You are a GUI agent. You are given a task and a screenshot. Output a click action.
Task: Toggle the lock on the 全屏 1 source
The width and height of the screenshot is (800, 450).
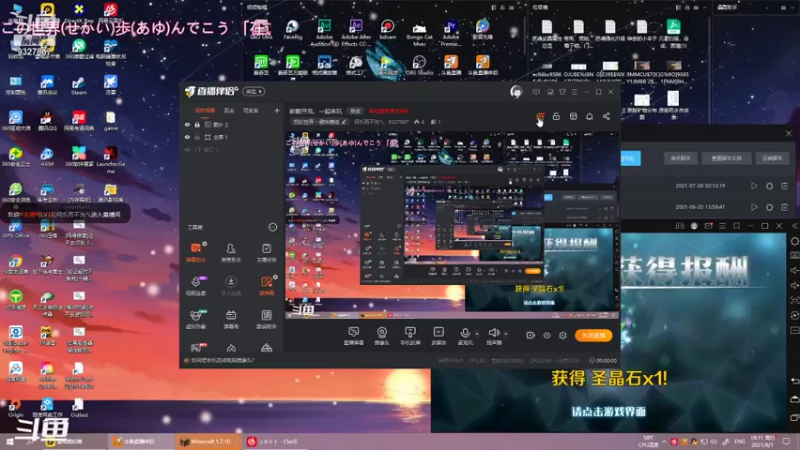pyautogui.click(x=197, y=137)
